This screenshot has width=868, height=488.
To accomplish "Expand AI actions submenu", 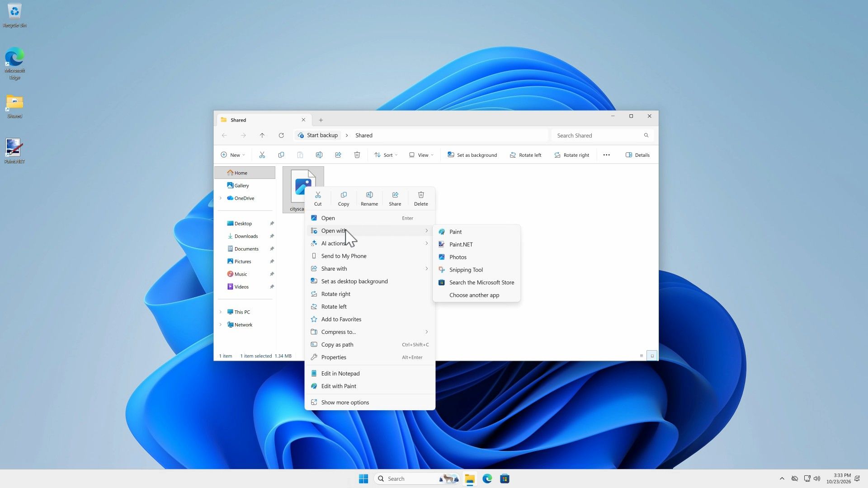I will [x=370, y=244].
